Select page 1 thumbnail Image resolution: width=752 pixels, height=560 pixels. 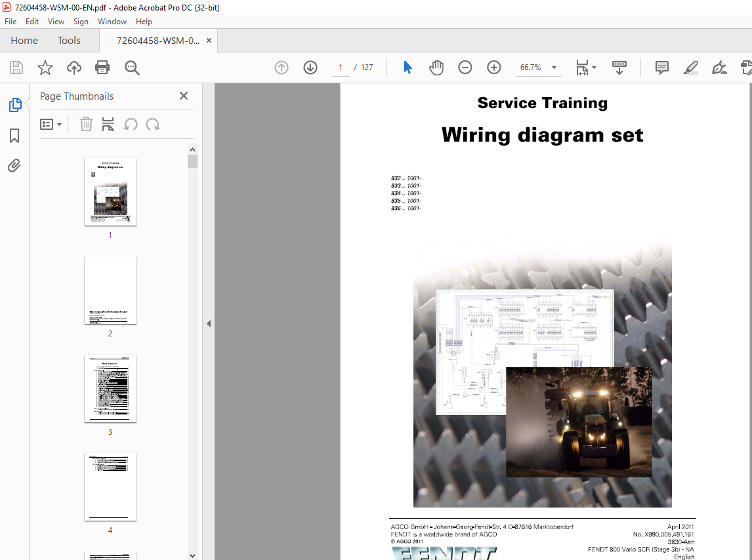click(110, 191)
